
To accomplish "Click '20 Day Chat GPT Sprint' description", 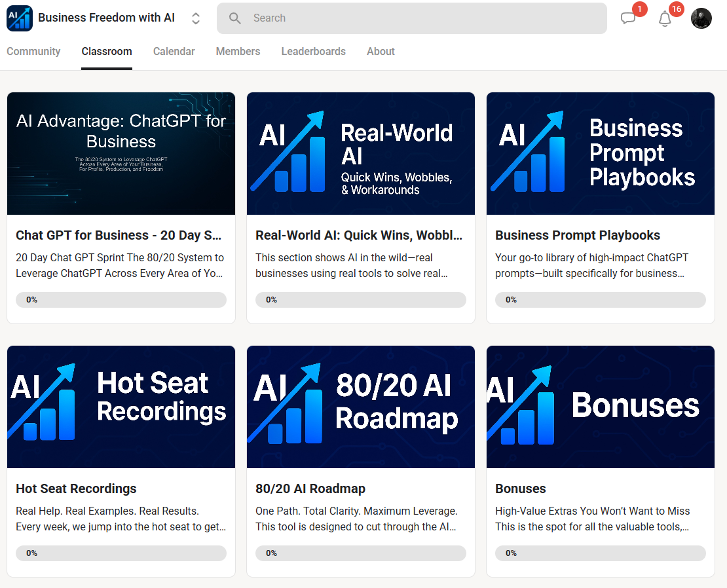I will click(x=120, y=265).
